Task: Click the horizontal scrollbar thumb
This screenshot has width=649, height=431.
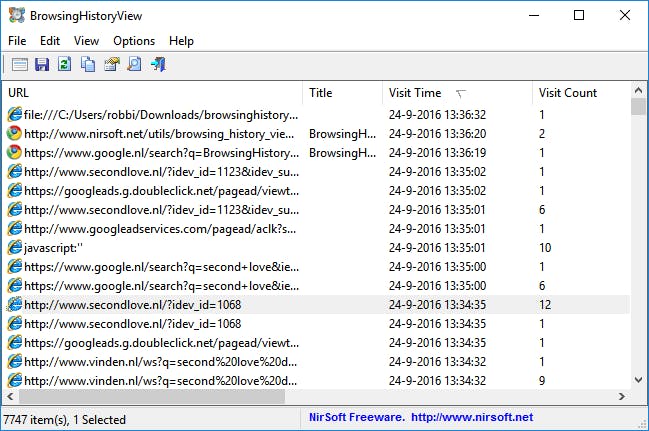Action: pyautogui.click(x=152, y=397)
